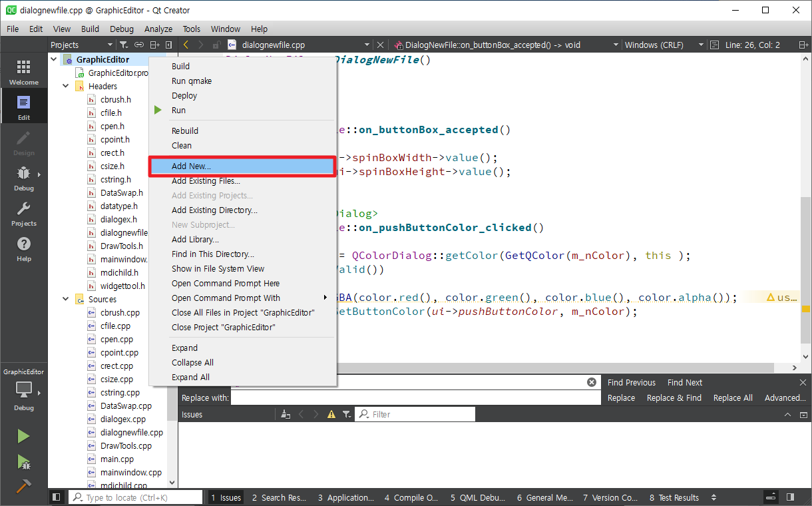Click Add Library... in context menu
The height and width of the screenshot is (506, 812).
pos(242,239)
